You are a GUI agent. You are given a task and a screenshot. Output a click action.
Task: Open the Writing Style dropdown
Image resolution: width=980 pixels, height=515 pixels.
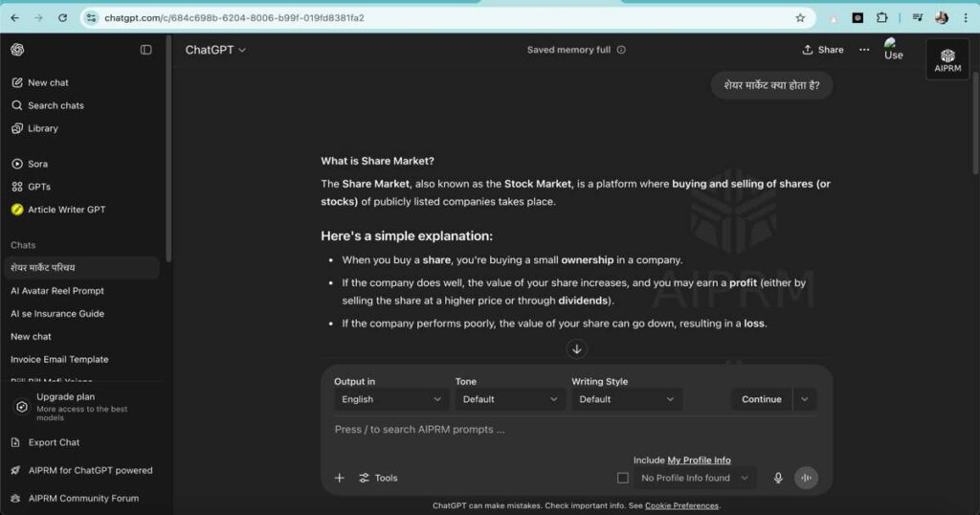tap(627, 399)
